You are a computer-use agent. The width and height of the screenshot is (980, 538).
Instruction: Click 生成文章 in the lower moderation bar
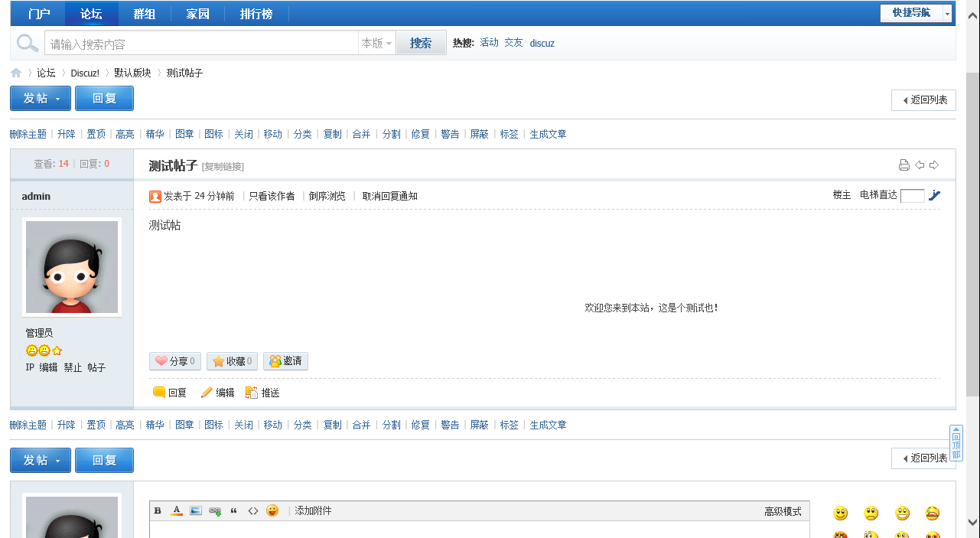549,425
